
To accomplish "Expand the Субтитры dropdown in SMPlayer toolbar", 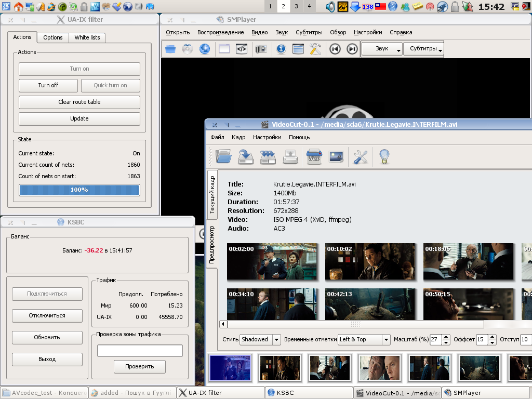I will (423, 49).
